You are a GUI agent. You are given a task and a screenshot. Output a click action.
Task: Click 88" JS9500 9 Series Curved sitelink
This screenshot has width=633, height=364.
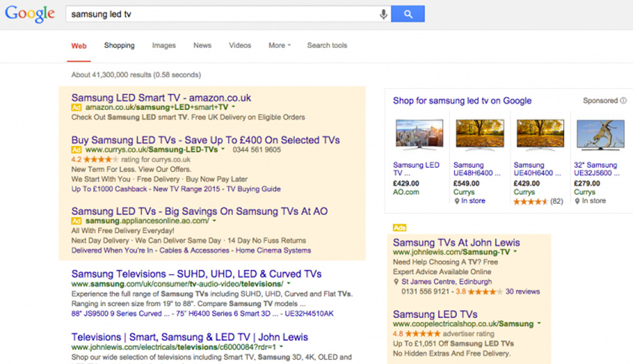(x=120, y=313)
